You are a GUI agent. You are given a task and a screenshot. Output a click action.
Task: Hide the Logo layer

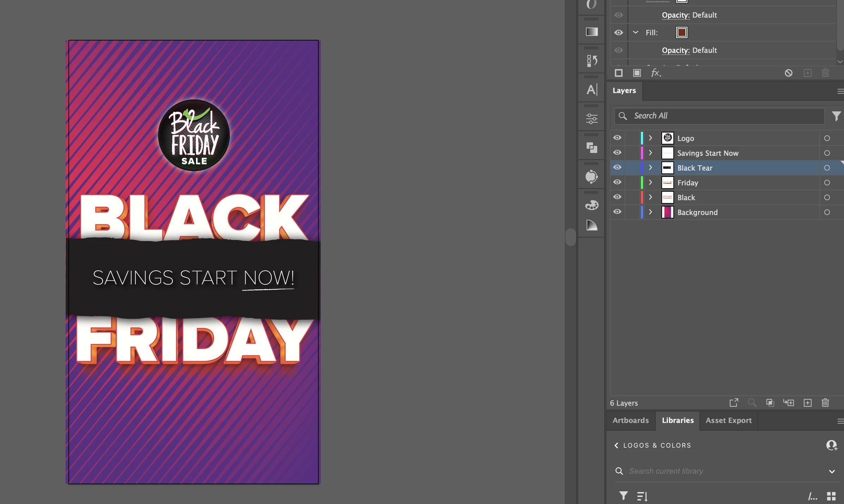(x=617, y=138)
